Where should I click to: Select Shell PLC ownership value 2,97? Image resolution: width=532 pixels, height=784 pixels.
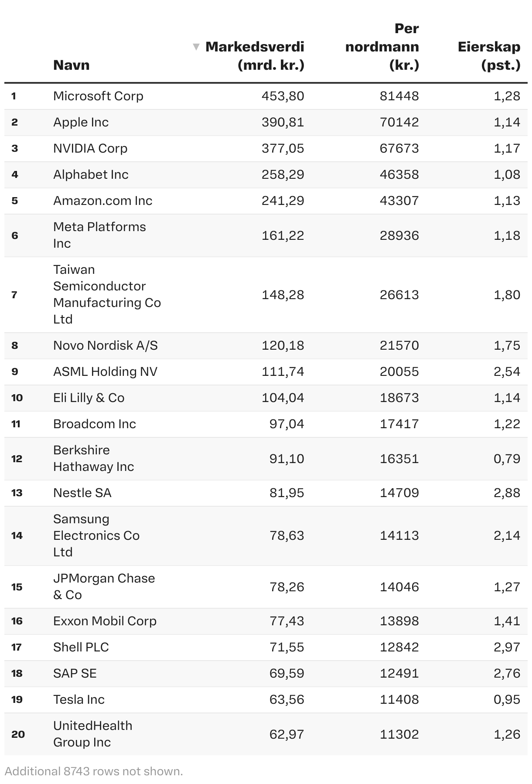(x=507, y=647)
